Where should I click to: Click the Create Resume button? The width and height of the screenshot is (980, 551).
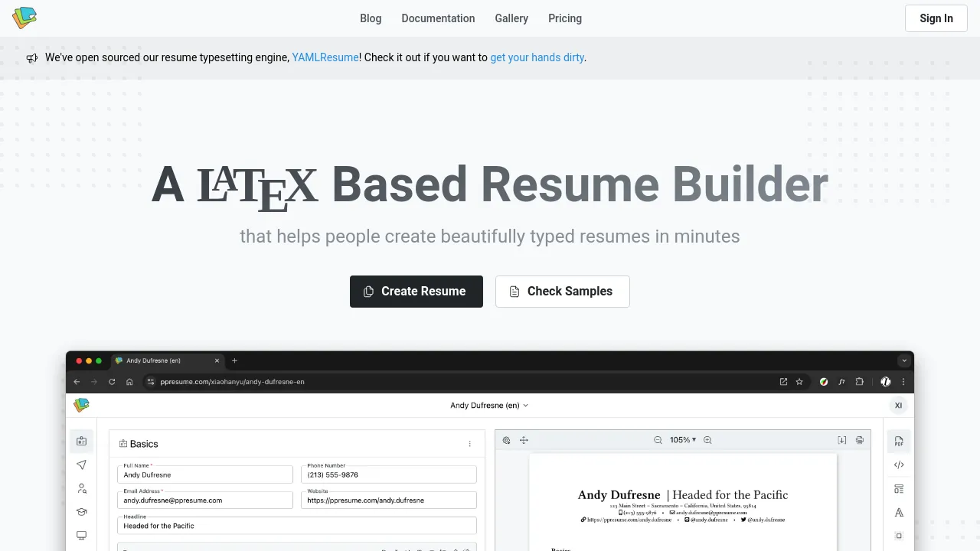416,292
